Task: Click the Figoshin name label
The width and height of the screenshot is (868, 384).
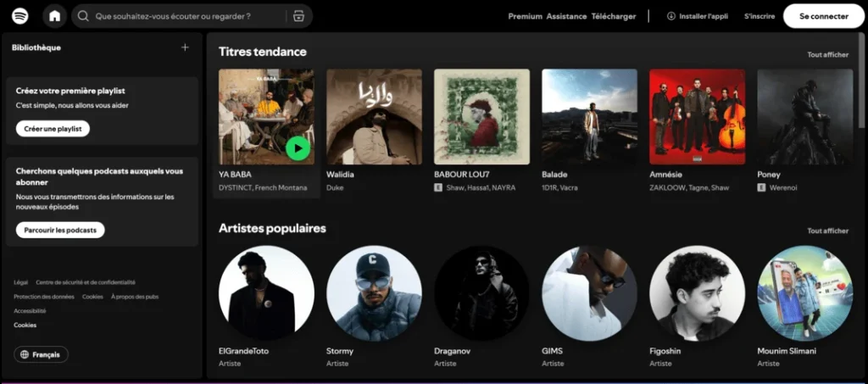Action: coord(665,351)
